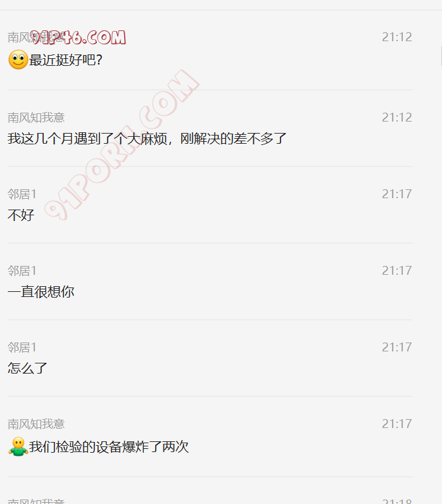
Task: Click the vertical scrollbar thumb on right edge
Action: click(x=441, y=56)
